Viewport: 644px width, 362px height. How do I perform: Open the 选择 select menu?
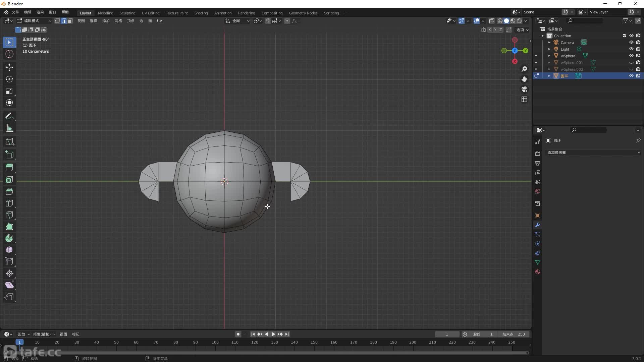point(93,21)
